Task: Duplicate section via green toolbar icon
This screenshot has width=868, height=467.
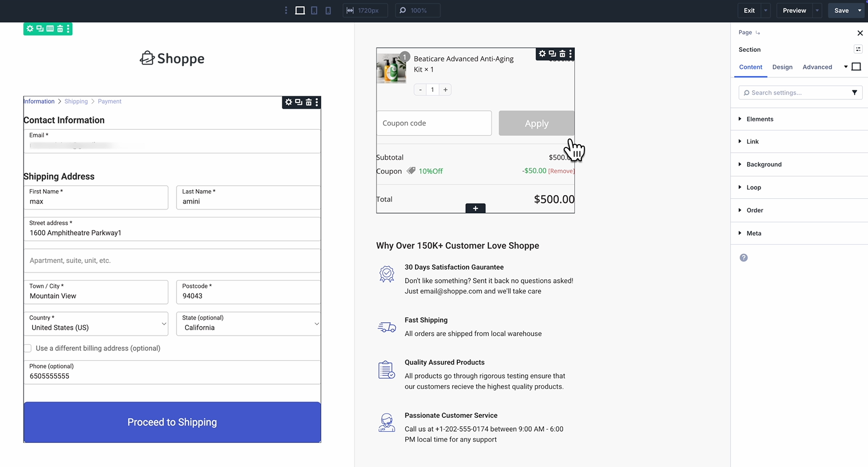Action: pos(40,29)
